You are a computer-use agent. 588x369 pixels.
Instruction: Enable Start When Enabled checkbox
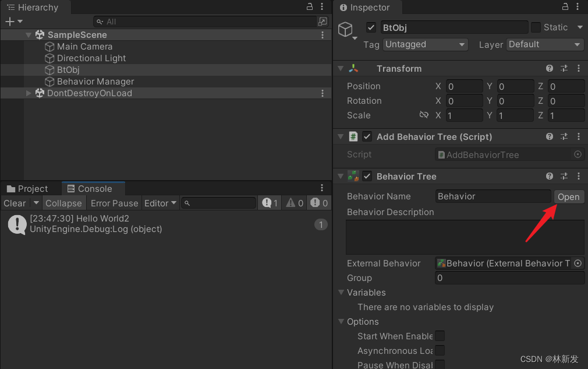point(440,336)
